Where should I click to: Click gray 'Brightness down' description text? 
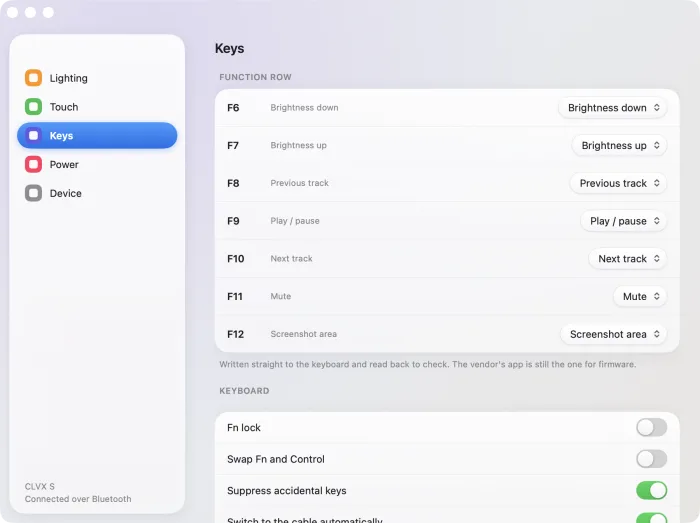tap(304, 108)
